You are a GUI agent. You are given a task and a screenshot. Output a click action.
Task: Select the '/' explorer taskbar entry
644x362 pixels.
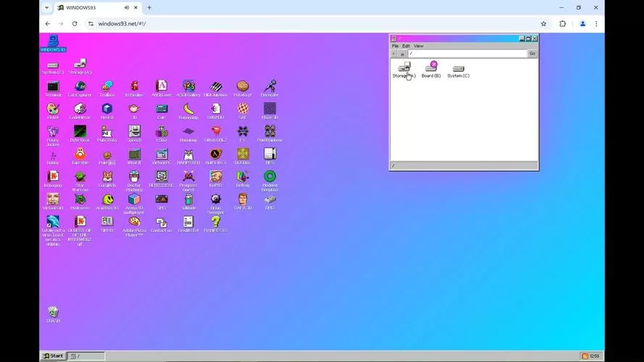point(86,355)
